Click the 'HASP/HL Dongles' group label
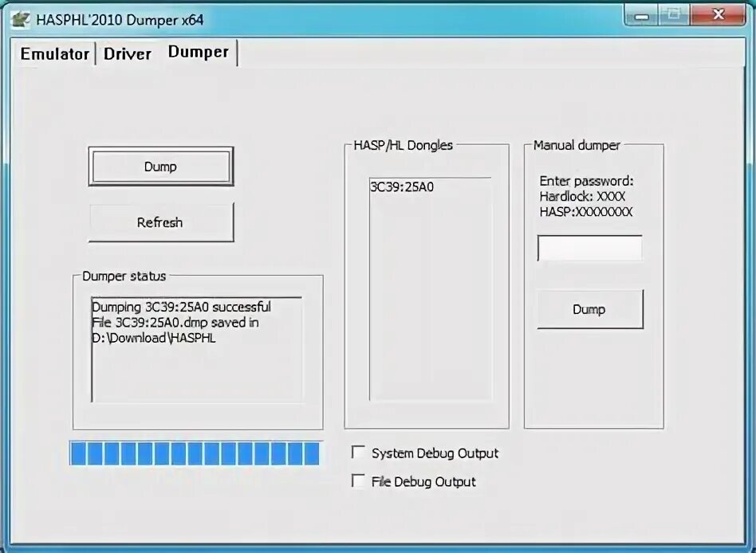 [x=403, y=145]
